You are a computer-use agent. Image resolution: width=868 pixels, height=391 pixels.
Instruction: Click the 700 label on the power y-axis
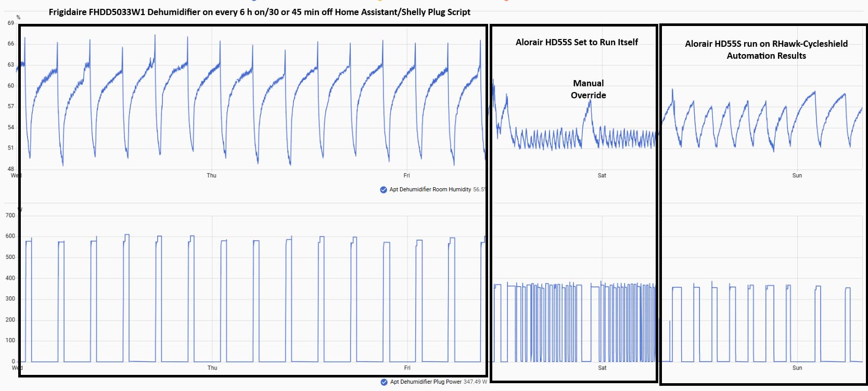click(10, 216)
